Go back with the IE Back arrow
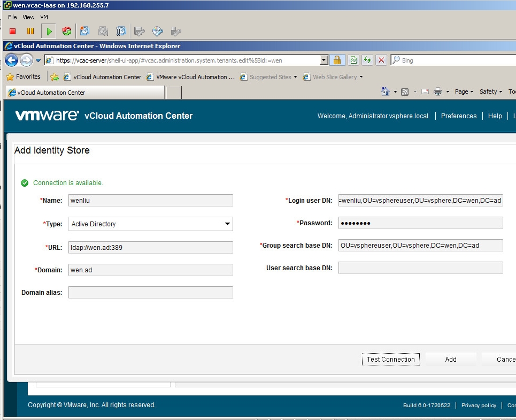 [x=12, y=60]
